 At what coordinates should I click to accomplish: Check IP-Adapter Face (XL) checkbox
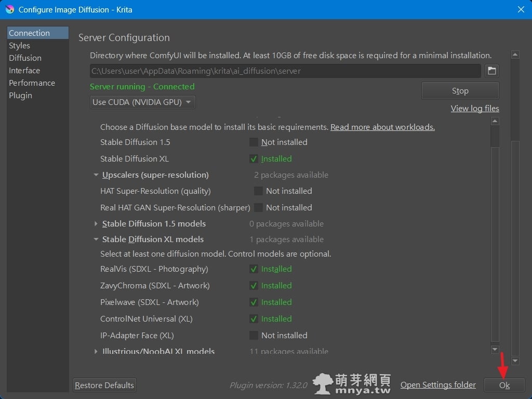pos(254,336)
